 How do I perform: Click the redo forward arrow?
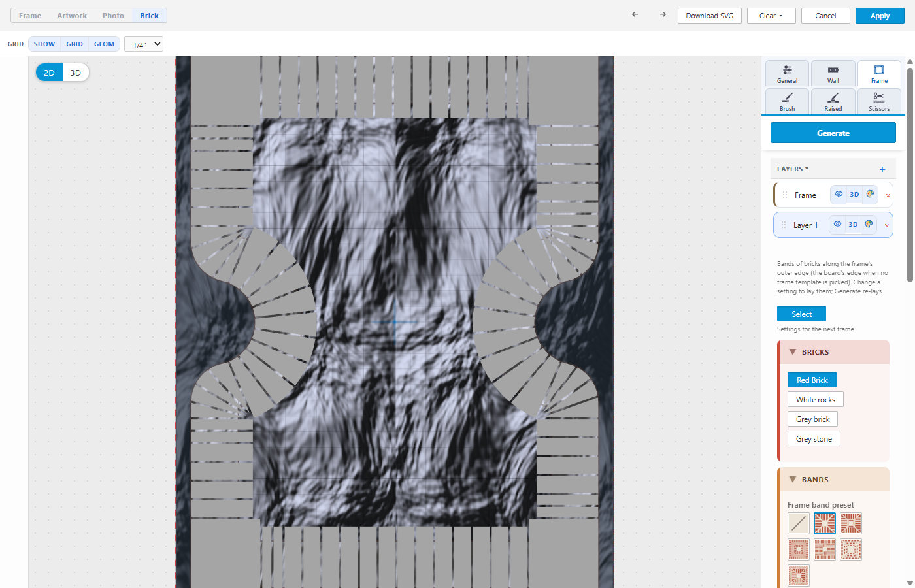[663, 14]
